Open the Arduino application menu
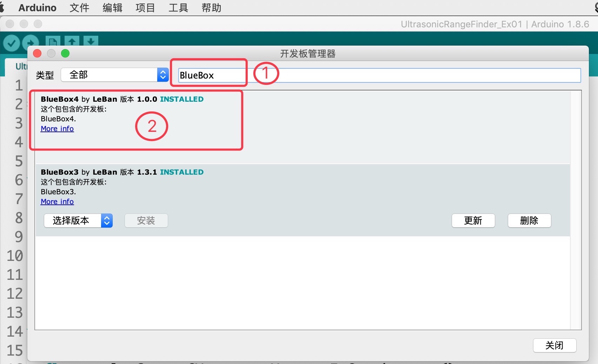The image size is (598, 364). pos(37,8)
